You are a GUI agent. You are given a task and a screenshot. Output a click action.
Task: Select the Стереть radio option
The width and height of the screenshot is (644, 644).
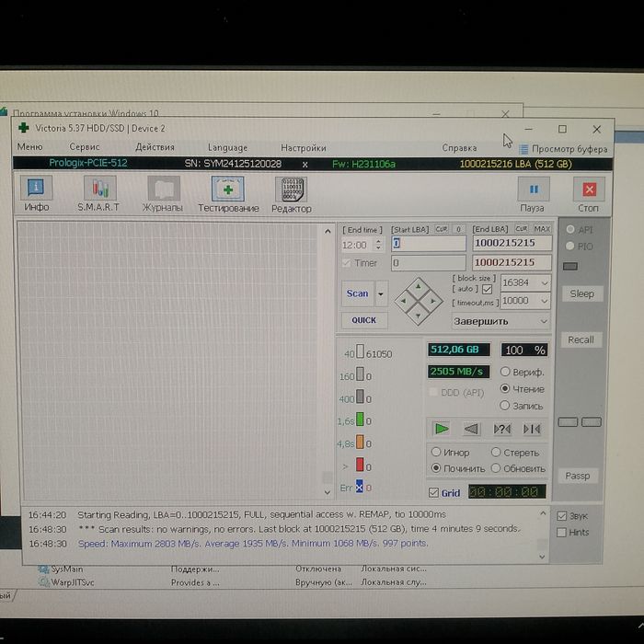coord(496,453)
